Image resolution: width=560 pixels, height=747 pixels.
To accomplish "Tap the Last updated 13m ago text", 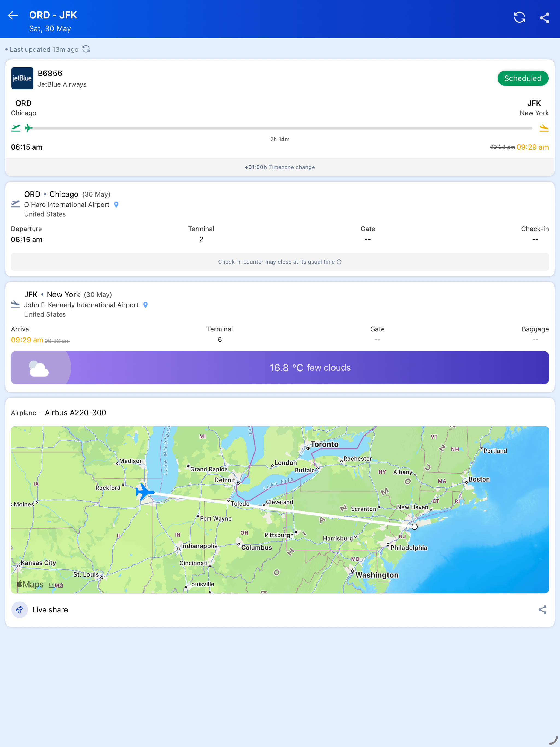I will tap(44, 50).
